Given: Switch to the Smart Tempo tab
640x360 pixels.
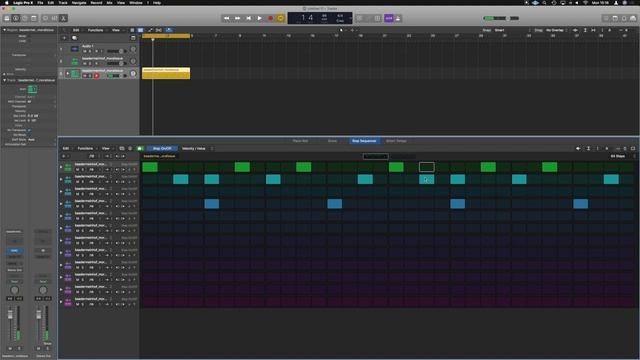Looking at the screenshot, I should [x=396, y=141].
